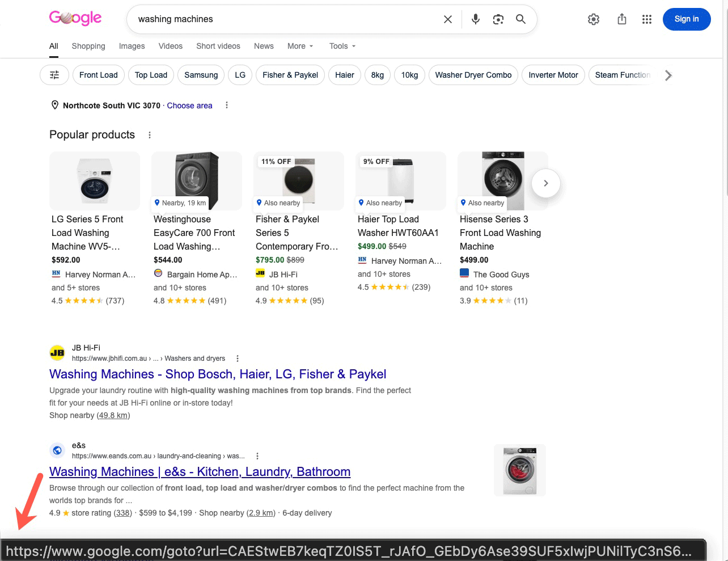Click the Northcote South VIC 3070 text
Image resolution: width=728 pixels, height=561 pixels.
[x=112, y=106]
